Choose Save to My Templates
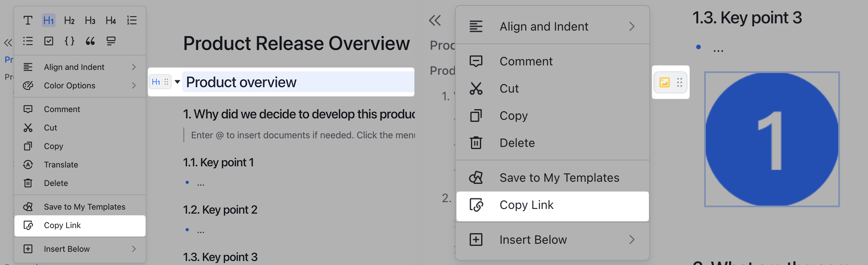Viewport: 868px width, 265px height. 85,206
